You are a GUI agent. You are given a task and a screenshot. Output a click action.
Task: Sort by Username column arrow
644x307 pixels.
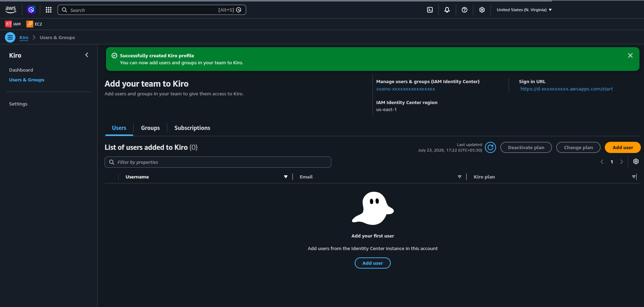(286, 177)
